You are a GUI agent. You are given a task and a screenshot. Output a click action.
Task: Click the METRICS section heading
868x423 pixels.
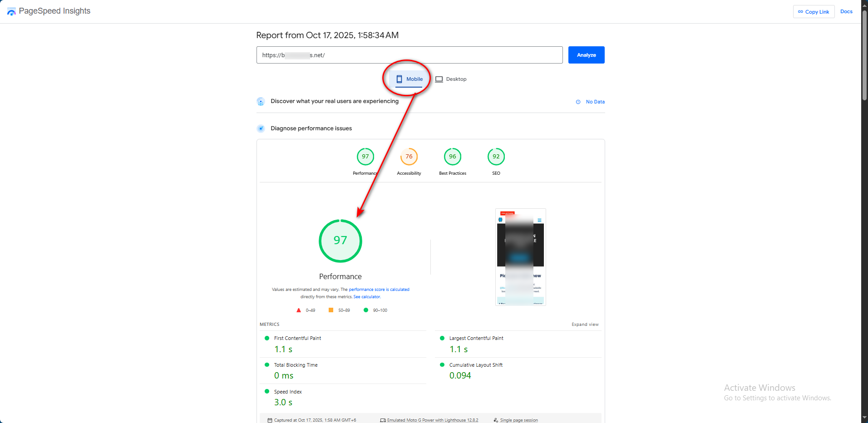[269, 325]
